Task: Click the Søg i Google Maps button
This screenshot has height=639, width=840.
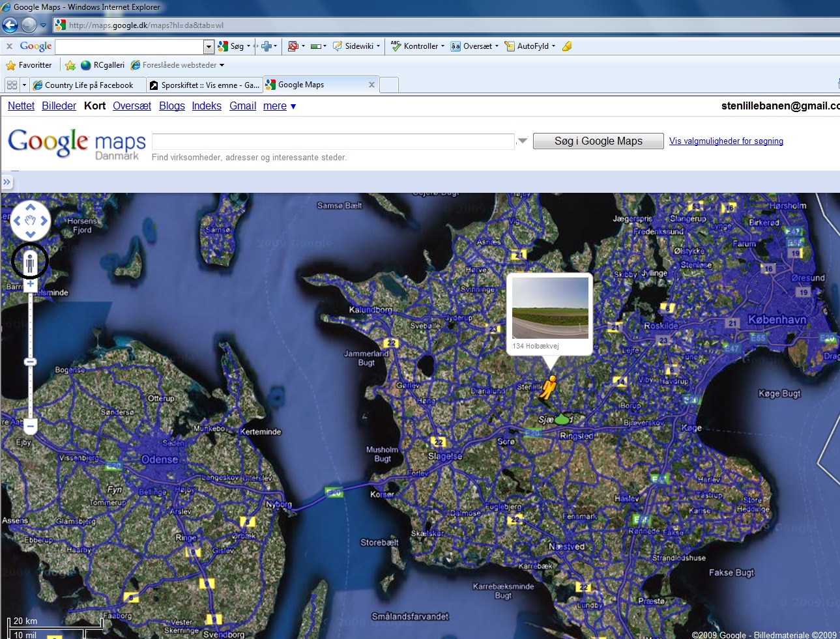Action: [x=598, y=141]
